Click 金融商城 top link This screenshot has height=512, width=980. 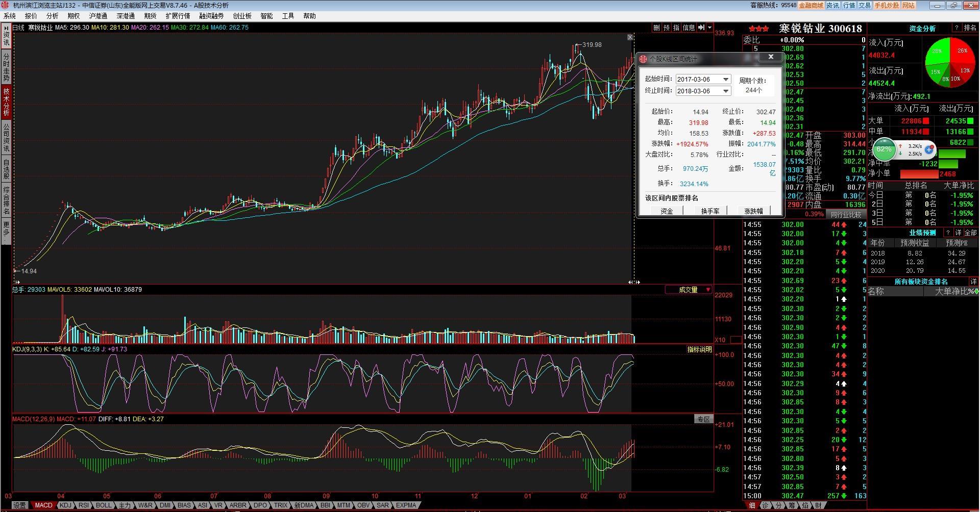pos(811,5)
